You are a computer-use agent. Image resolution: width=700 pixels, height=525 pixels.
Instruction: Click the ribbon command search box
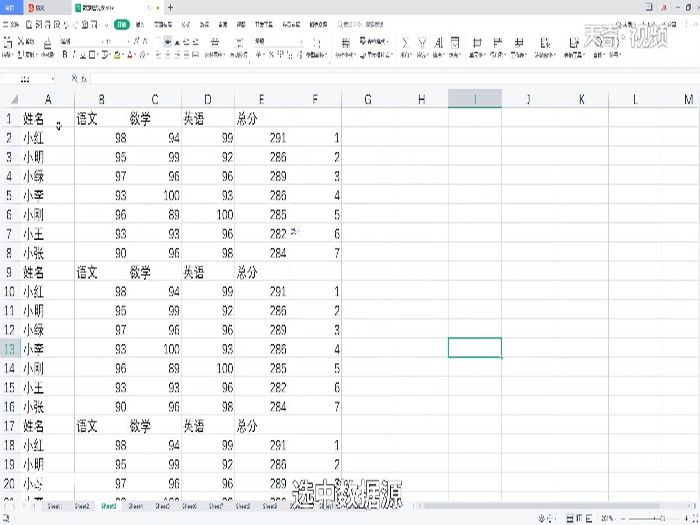pyautogui.click(x=361, y=25)
